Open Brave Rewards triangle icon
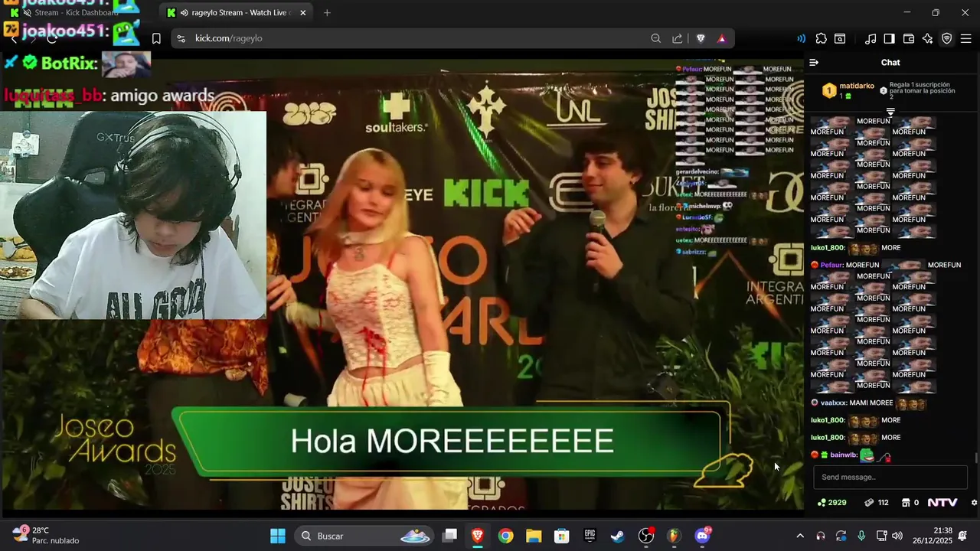The image size is (980, 551). (x=721, y=38)
